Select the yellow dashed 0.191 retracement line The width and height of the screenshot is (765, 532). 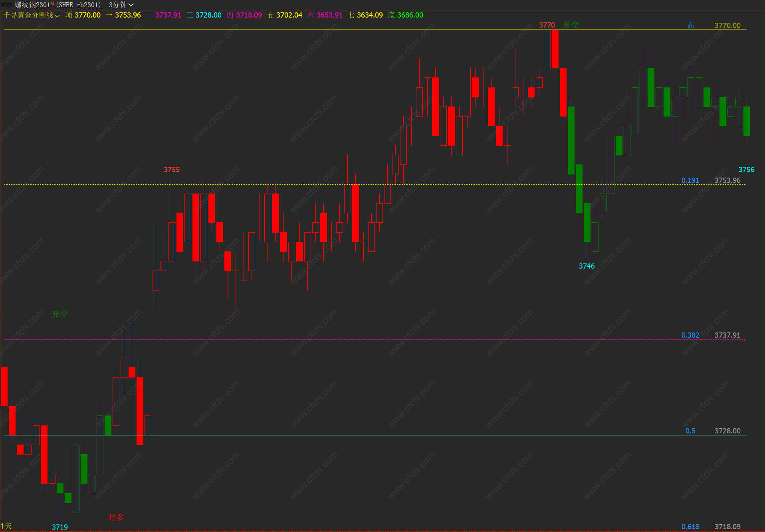pyautogui.click(x=375, y=184)
